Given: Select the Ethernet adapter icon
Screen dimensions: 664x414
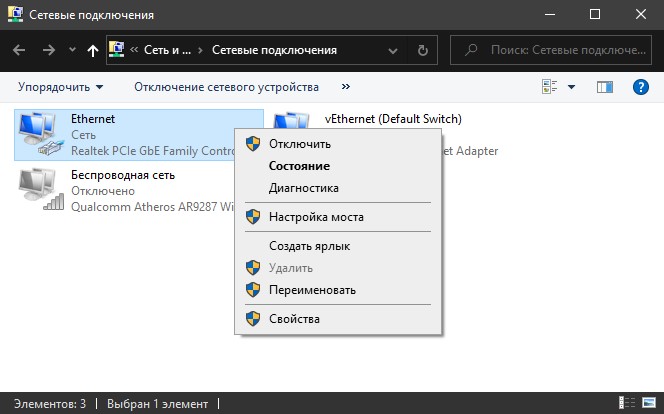Looking at the screenshot, I should [41, 134].
